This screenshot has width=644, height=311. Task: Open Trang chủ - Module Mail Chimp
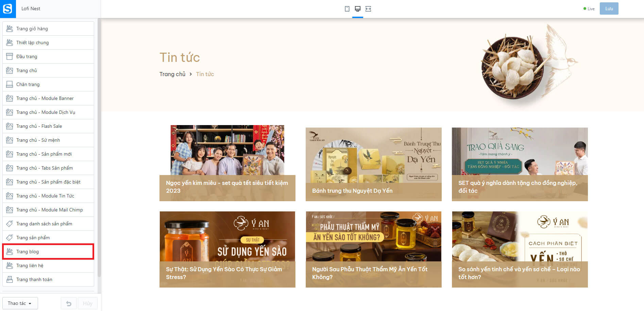coord(48,210)
